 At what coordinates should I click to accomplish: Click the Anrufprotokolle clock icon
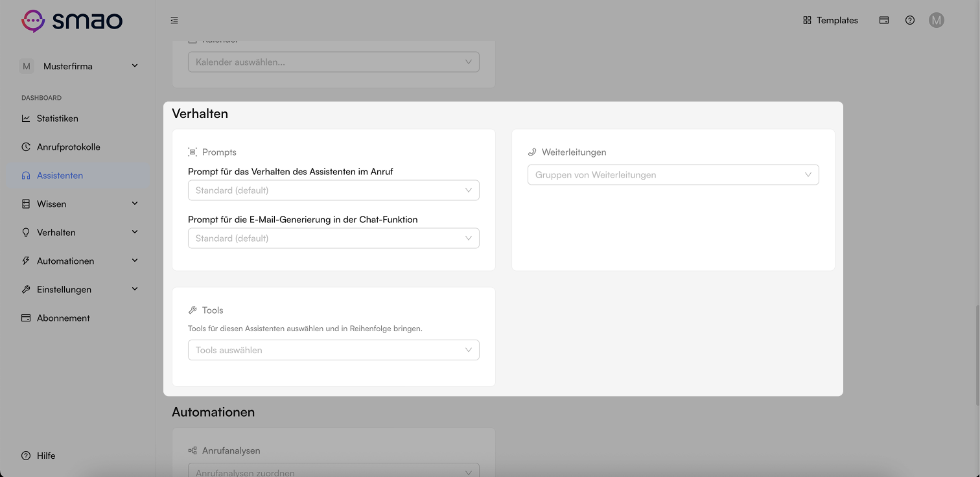[x=26, y=147]
